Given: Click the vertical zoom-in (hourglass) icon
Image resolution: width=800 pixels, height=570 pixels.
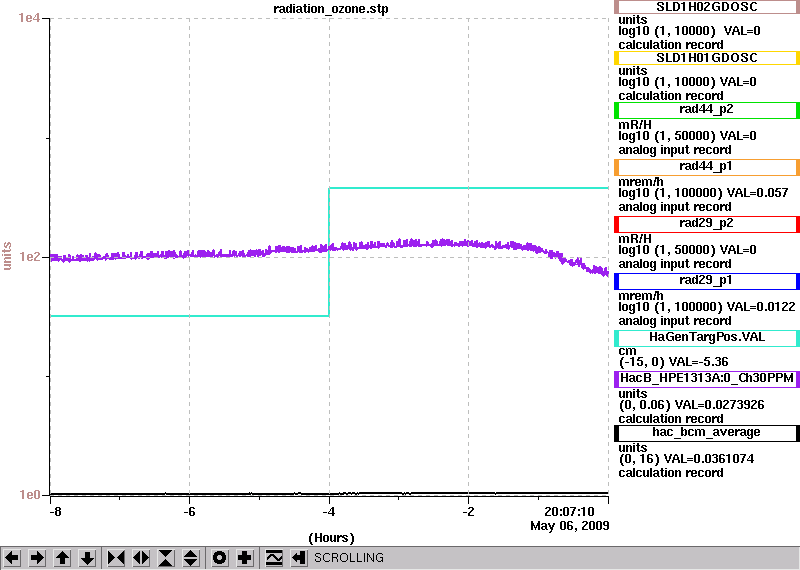Looking at the screenshot, I should pyautogui.click(x=166, y=558).
